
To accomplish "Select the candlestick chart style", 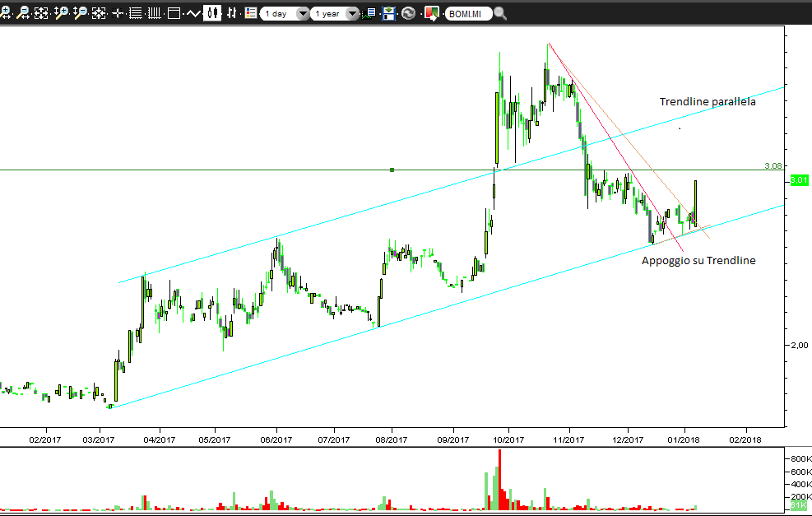I will [x=211, y=13].
